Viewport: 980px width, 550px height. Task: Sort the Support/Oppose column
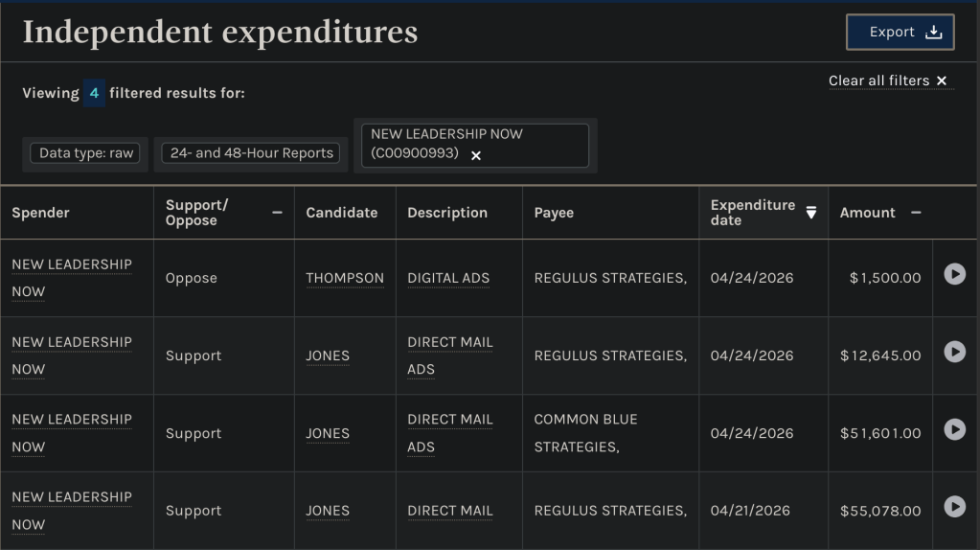pos(277,213)
